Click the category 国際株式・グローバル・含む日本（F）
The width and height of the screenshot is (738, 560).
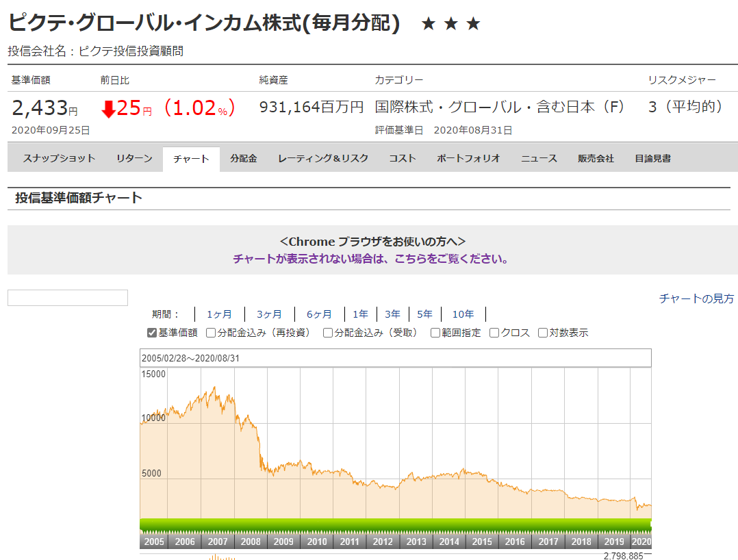tap(500, 107)
